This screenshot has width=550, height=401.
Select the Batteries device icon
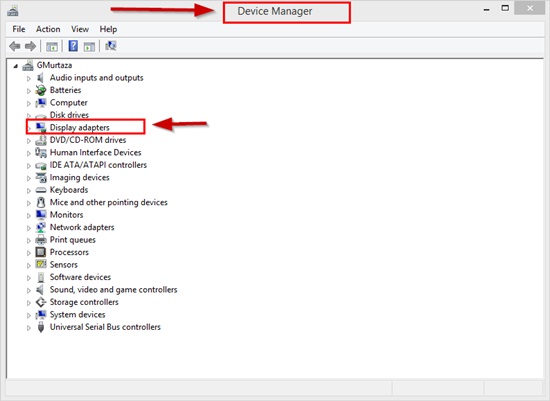[41, 90]
